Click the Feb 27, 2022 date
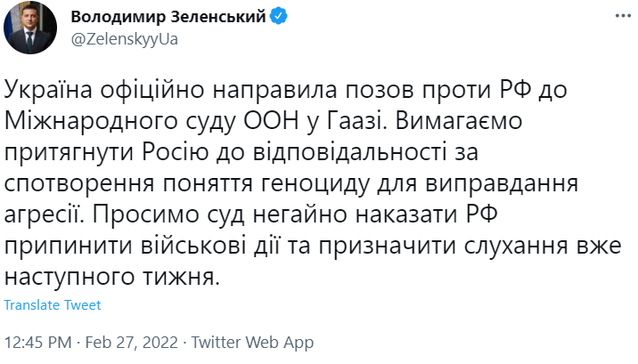The image size is (638, 364). click(x=135, y=341)
